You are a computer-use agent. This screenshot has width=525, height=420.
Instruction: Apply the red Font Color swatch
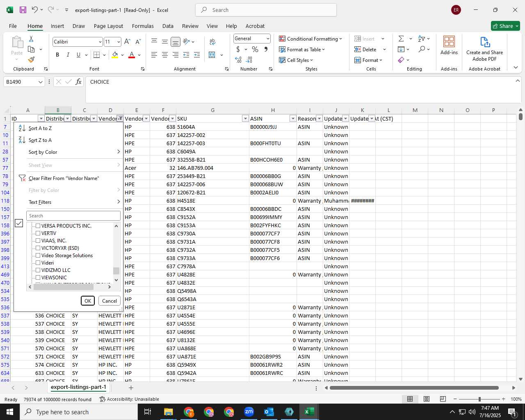coord(132,55)
